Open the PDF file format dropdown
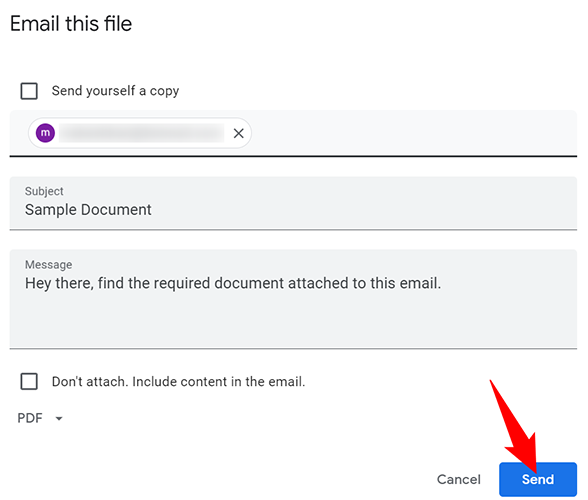588x500 pixels. 40,418
